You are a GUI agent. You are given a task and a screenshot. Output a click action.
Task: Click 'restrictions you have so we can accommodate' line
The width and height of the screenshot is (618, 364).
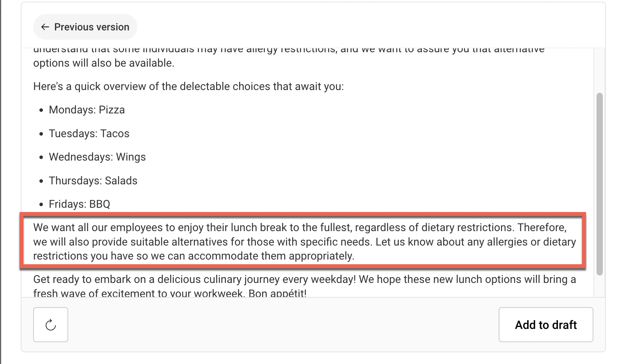(194, 256)
